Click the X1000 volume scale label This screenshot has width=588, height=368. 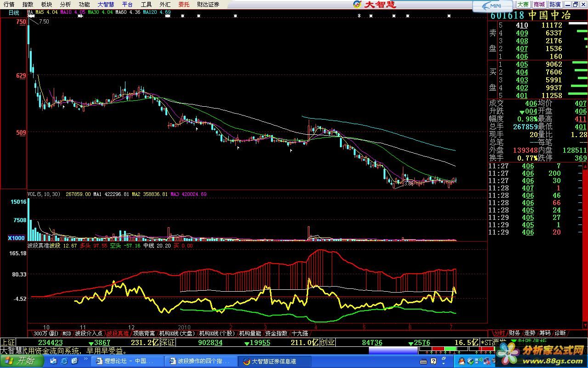click(17, 238)
